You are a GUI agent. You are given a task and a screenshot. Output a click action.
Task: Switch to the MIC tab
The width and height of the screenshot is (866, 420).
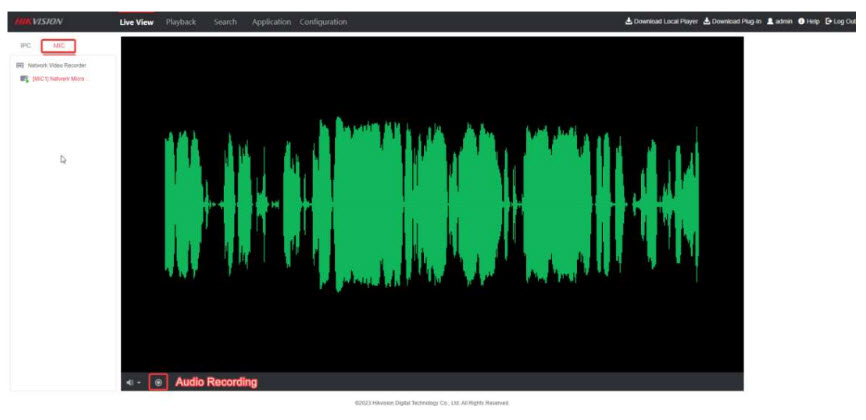[x=59, y=46]
